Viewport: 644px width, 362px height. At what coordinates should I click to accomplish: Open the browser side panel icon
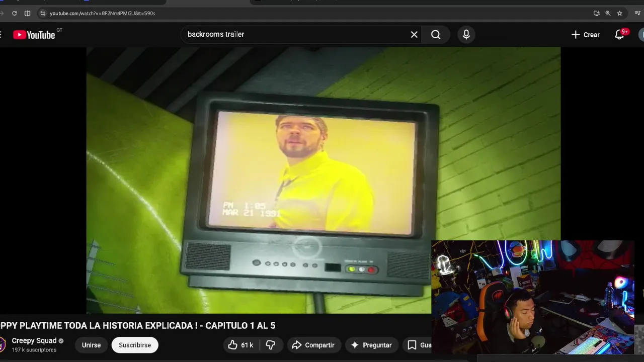(27, 13)
